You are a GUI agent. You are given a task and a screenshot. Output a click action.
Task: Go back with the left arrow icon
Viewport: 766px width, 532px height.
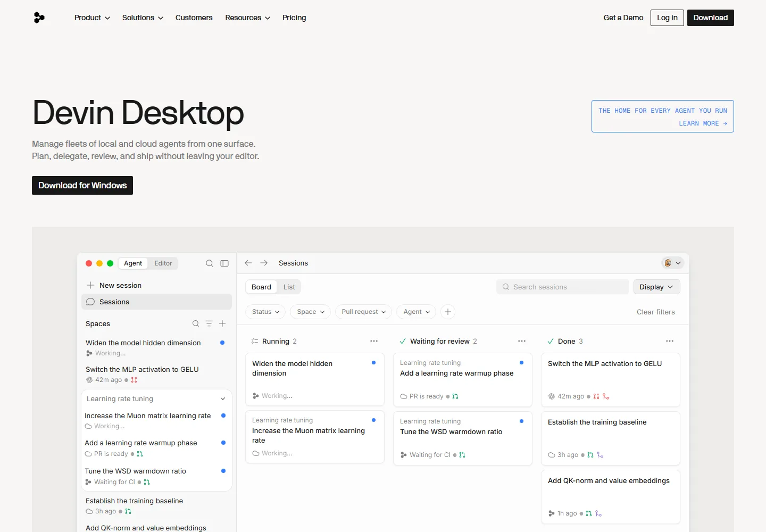[x=248, y=263]
